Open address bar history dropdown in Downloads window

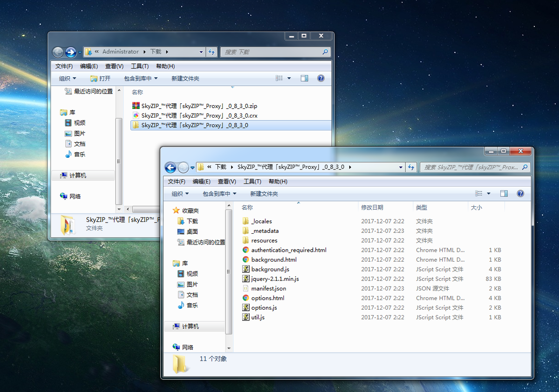point(201,52)
